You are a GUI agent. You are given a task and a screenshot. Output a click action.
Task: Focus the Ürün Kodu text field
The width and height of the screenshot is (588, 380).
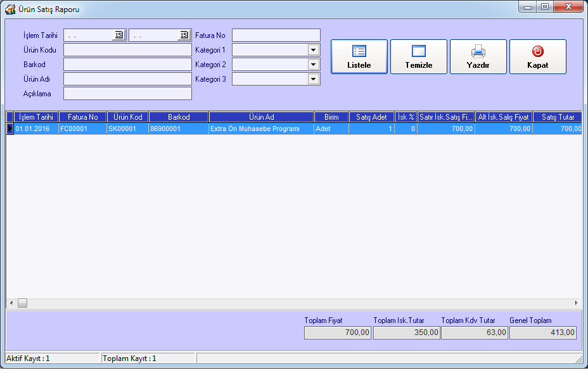(x=127, y=50)
